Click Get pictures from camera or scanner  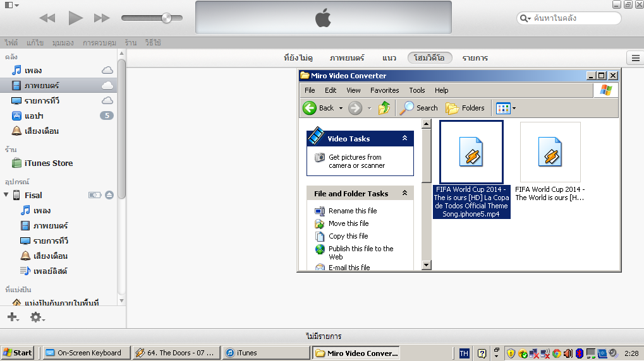point(356,161)
